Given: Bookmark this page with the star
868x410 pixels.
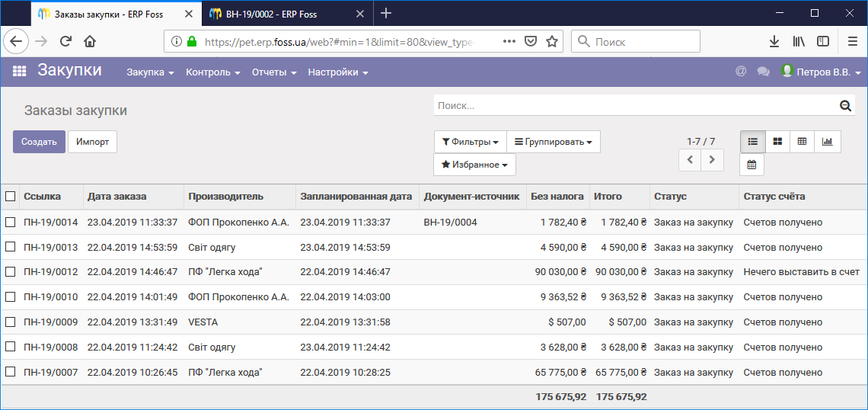Looking at the screenshot, I should 551,42.
